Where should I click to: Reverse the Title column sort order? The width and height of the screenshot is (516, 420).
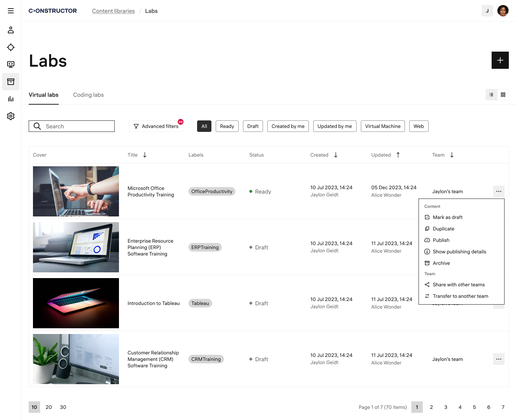coord(145,155)
